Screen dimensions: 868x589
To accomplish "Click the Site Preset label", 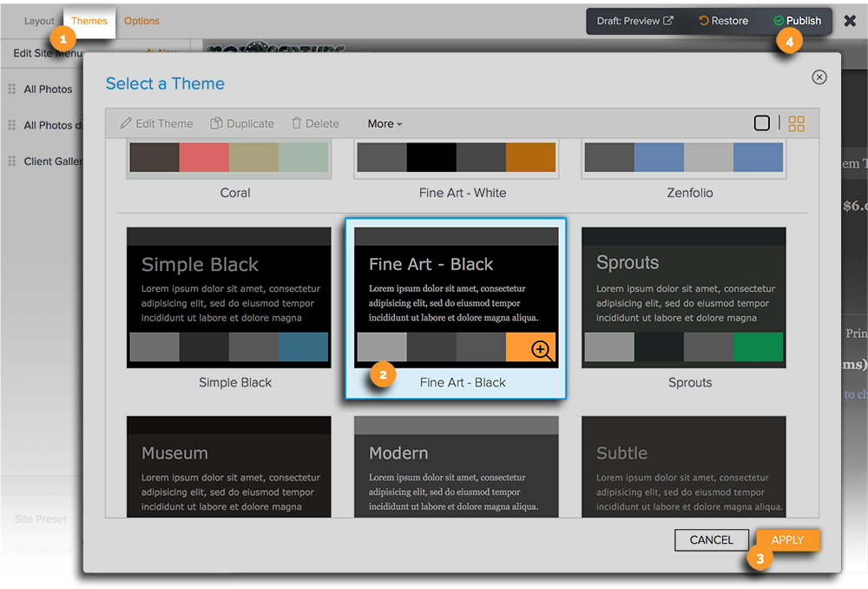I will pos(41,520).
